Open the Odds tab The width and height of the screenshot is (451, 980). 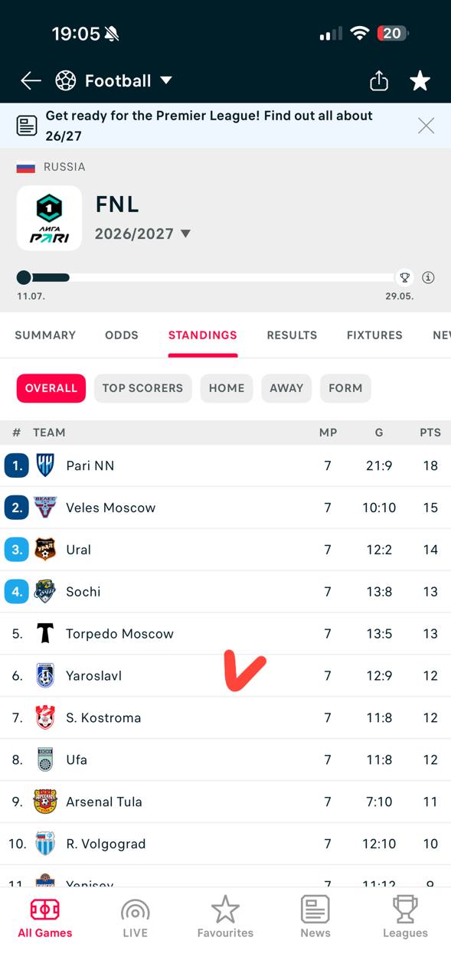(122, 335)
